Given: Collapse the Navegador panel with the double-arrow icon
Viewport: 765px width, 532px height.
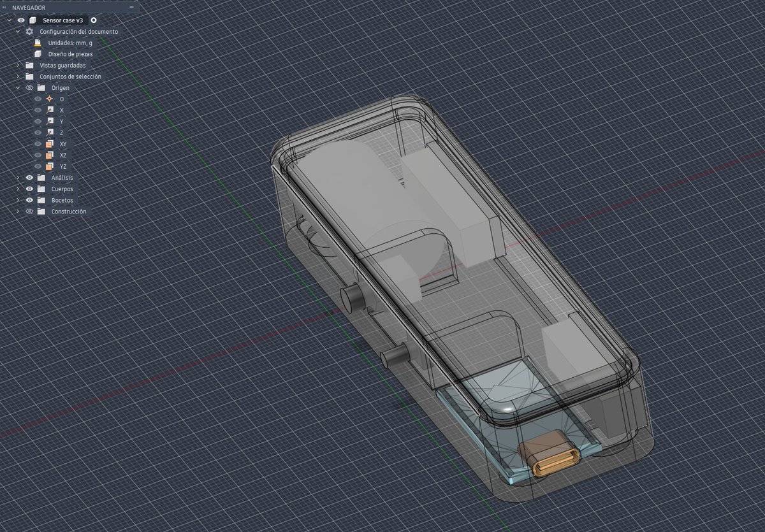Looking at the screenshot, I should (4, 8).
